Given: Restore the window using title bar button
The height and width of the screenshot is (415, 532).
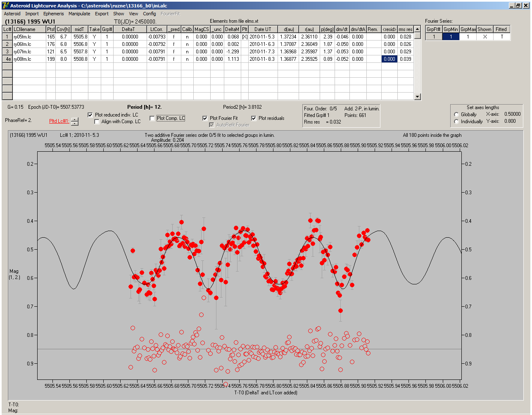Looking at the screenshot, I should pyautogui.click(x=518, y=5).
